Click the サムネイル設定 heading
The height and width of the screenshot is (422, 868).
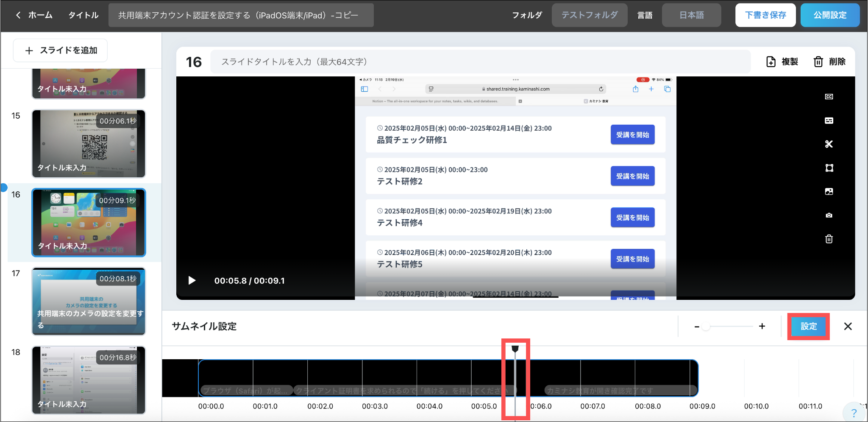[204, 326]
